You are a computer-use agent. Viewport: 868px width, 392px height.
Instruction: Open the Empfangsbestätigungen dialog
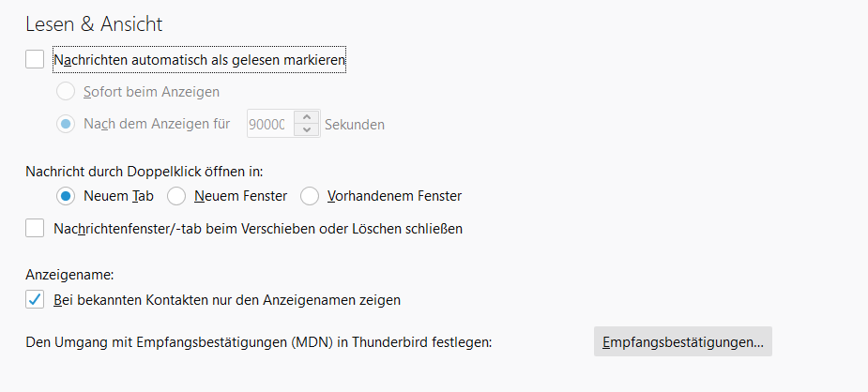point(682,342)
